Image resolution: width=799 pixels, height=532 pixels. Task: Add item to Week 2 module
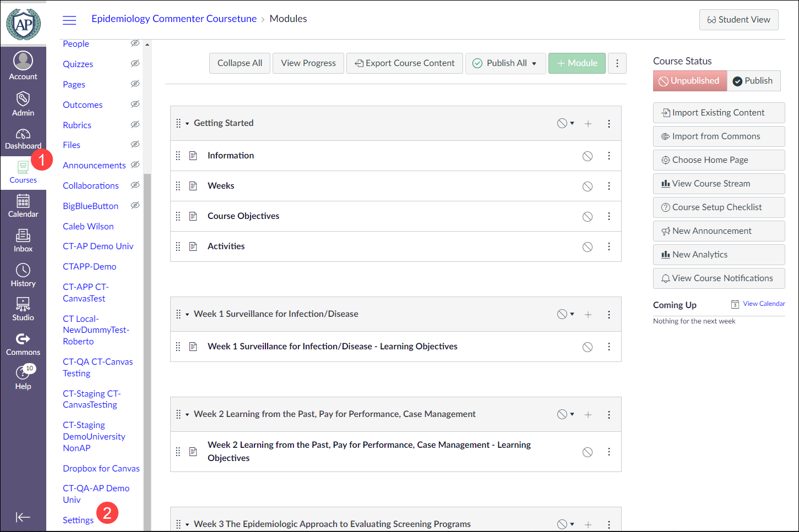(588, 415)
